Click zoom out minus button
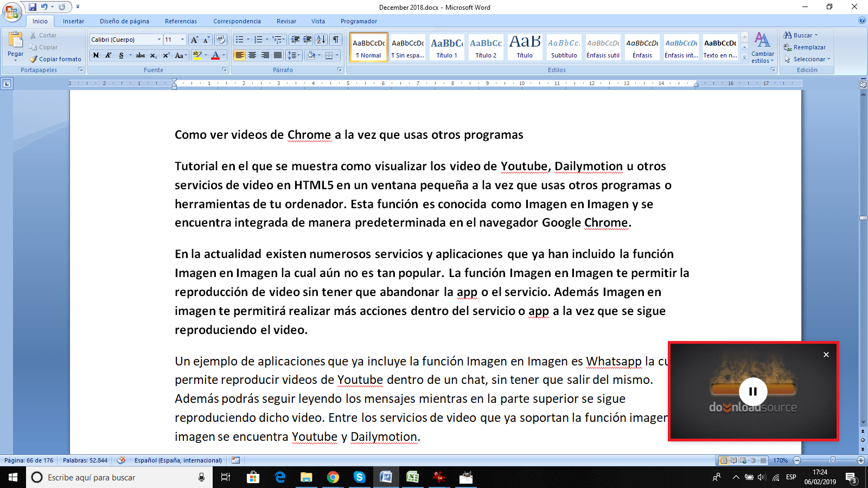 797,460
